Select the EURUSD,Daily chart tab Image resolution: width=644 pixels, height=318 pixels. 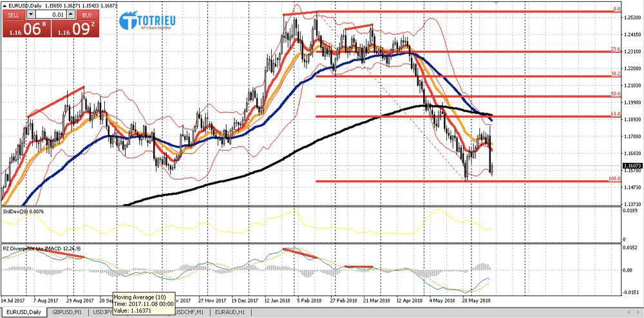pos(24,311)
